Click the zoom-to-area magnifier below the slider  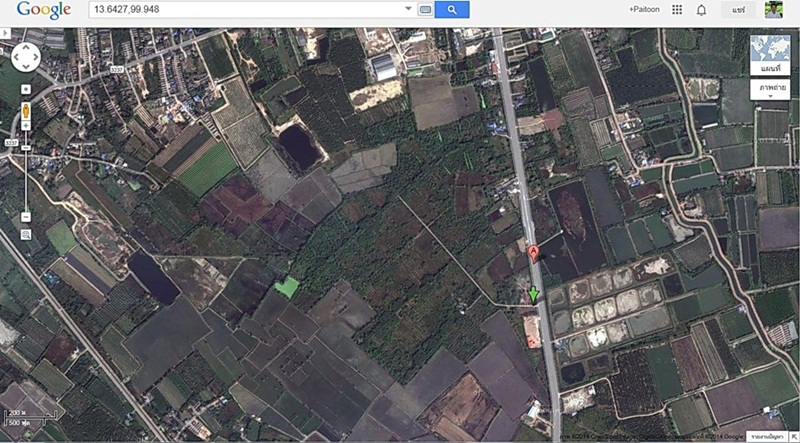pyautogui.click(x=25, y=234)
